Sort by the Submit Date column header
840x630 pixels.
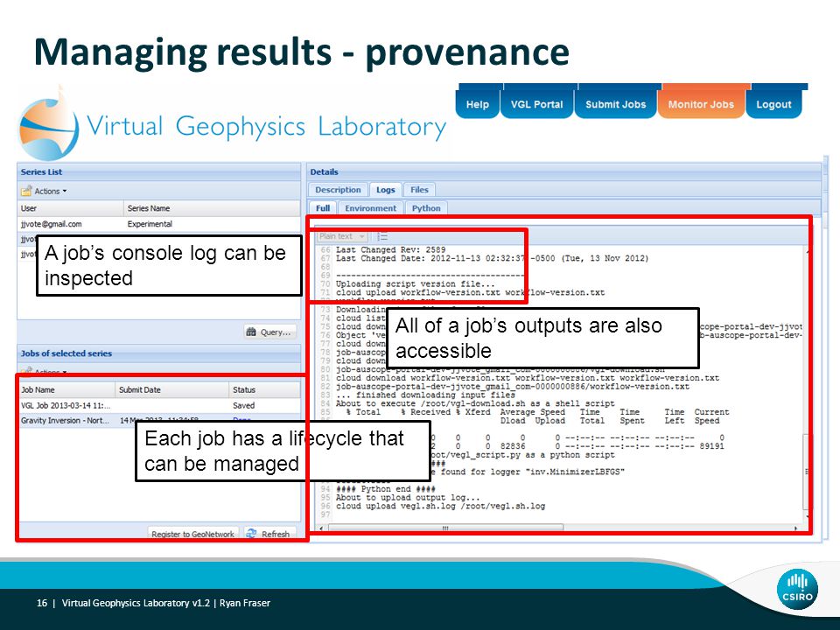171,390
